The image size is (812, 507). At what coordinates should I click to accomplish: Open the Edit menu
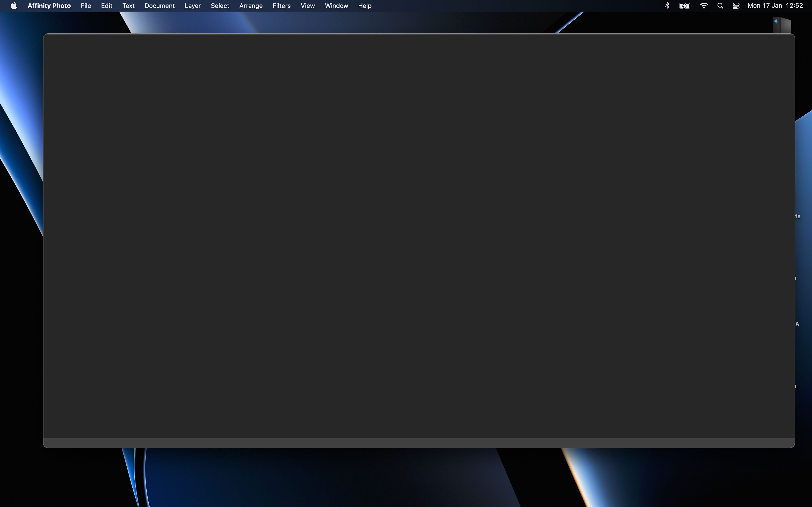pos(106,6)
